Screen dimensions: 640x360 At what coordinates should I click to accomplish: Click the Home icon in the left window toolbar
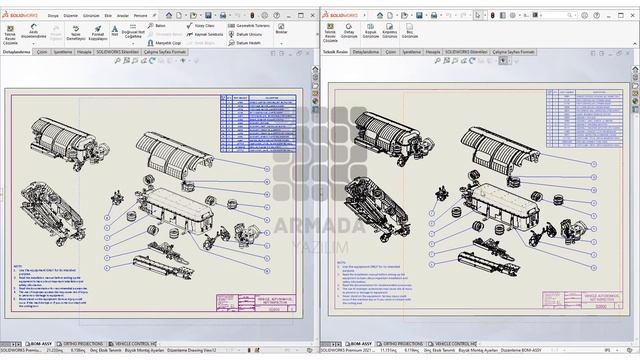pos(169,16)
